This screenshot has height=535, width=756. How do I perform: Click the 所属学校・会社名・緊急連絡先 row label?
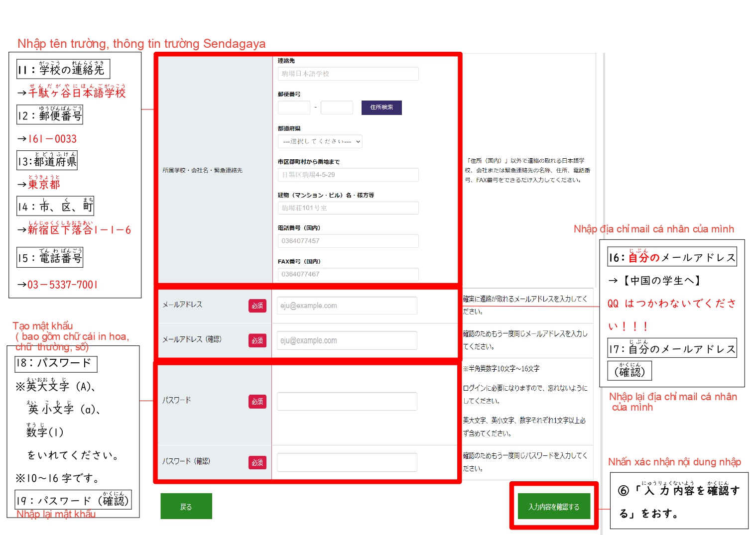coord(202,170)
